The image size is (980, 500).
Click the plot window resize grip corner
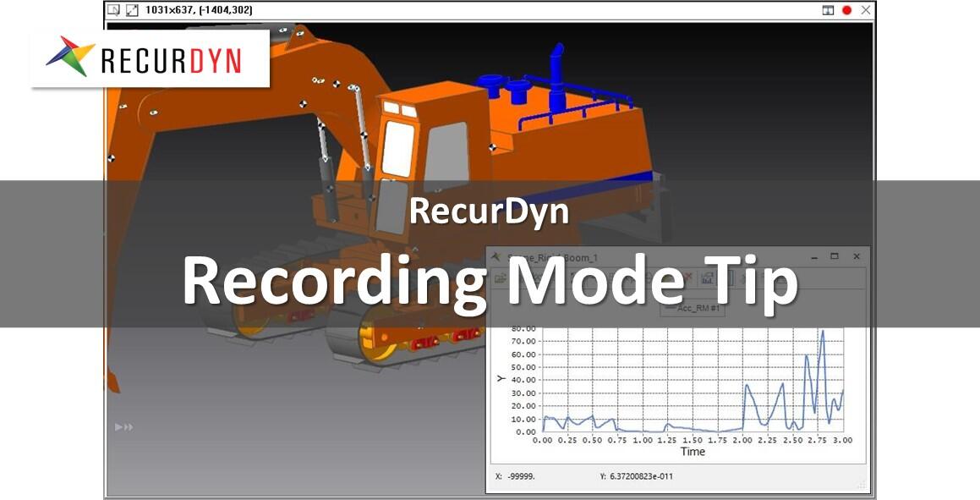point(862,485)
